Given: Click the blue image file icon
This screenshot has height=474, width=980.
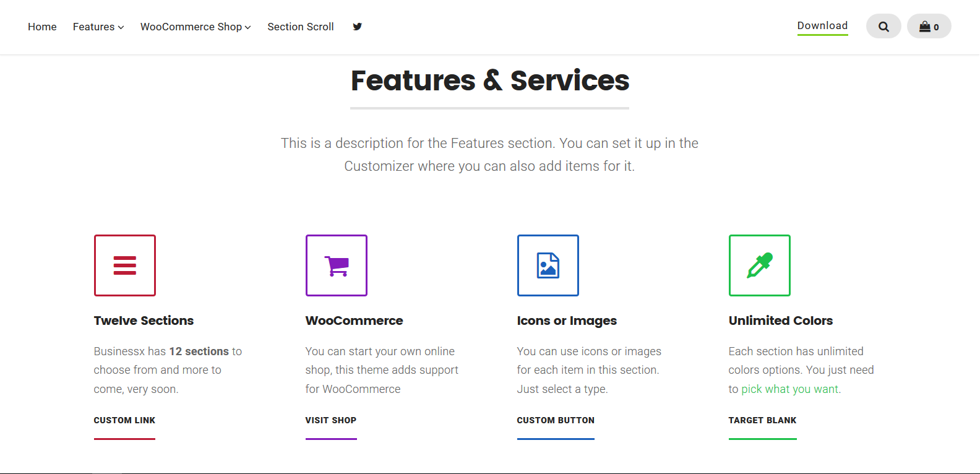Looking at the screenshot, I should click(548, 265).
